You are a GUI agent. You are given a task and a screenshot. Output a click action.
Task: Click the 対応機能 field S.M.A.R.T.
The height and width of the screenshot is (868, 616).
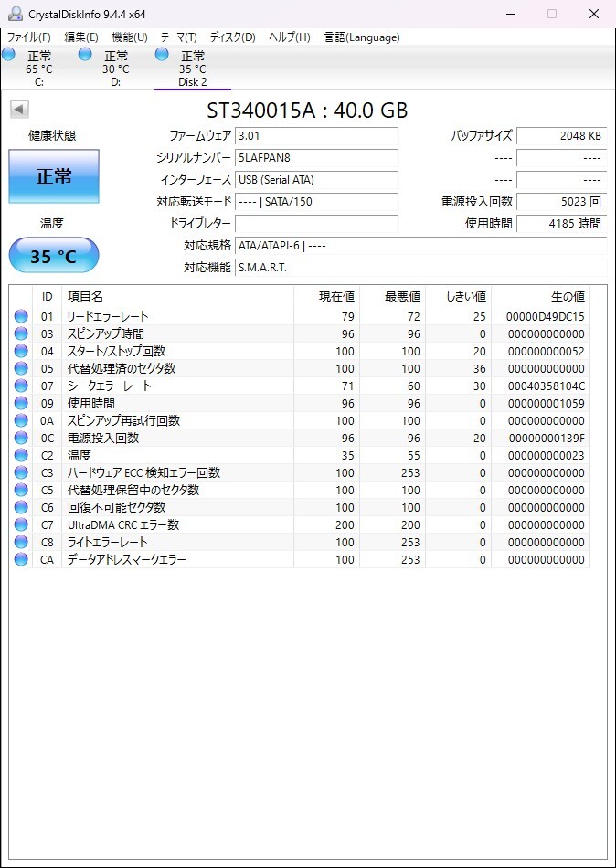pos(421,268)
